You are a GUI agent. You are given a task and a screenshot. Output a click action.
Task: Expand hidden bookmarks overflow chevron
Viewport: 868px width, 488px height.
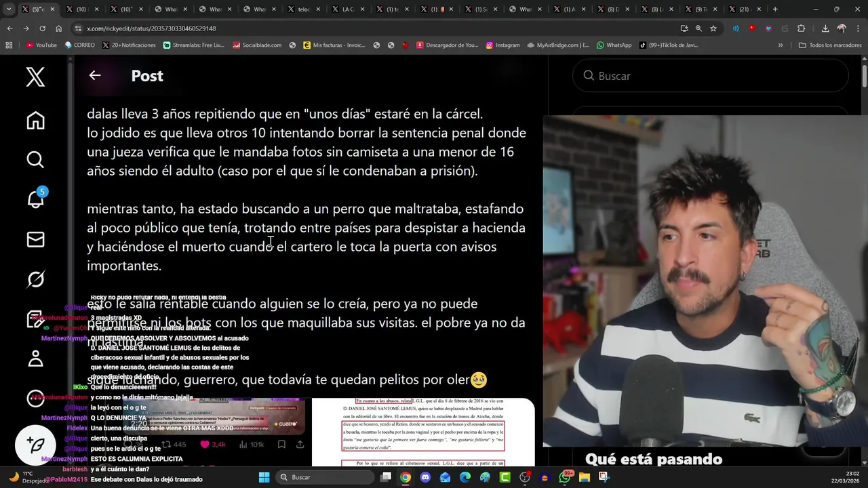(781, 45)
